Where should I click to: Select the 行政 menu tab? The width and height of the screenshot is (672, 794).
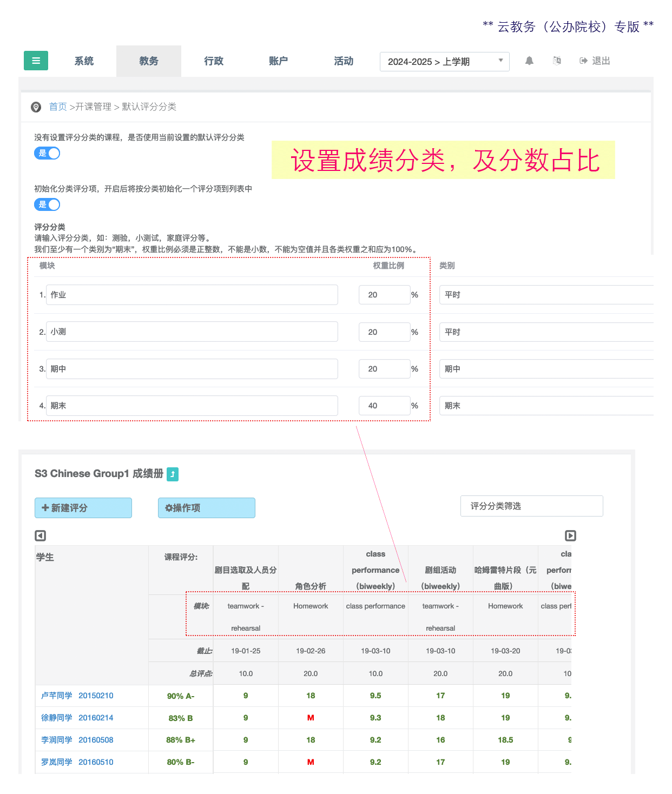pyautogui.click(x=214, y=61)
